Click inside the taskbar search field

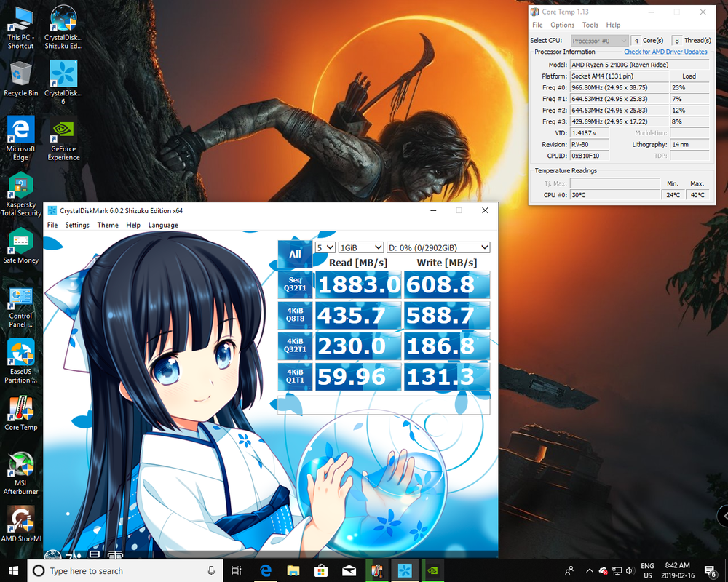(x=116, y=570)
